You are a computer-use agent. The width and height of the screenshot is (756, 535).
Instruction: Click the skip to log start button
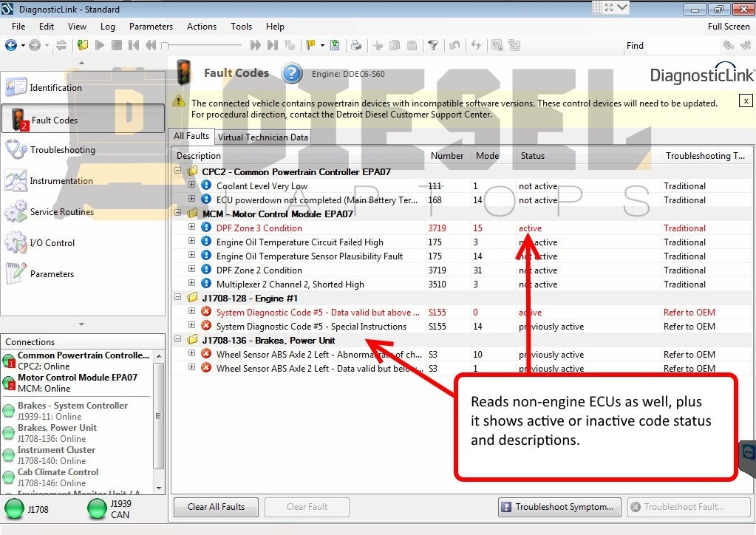[x=134, y=45]
